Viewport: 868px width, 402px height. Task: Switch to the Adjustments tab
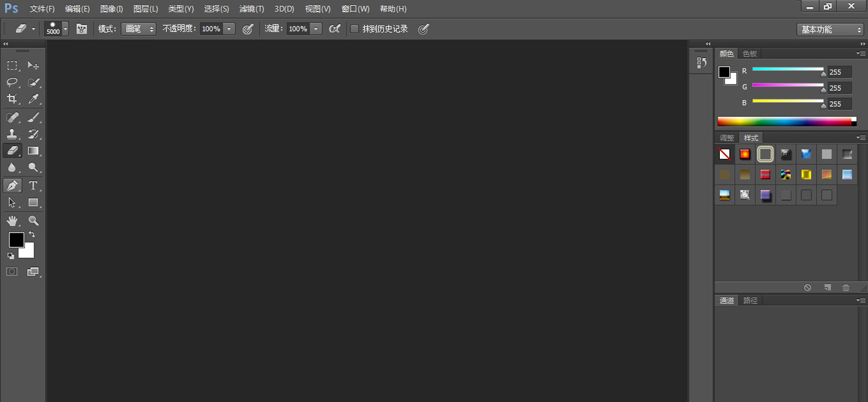point(727,138)
